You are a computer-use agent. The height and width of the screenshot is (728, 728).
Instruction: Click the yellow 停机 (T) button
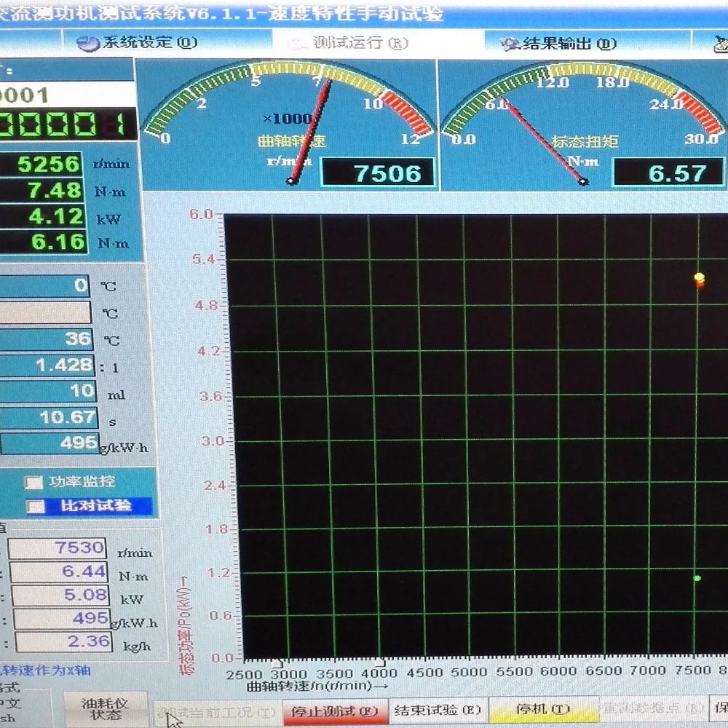tap(543, 709)
